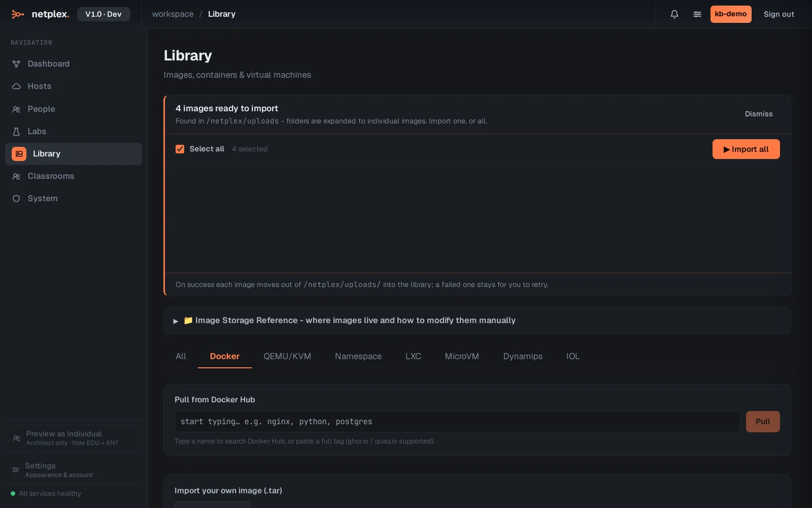Click the Select all label text
Image resolution: width=812 pixels, height=508 pixels.
pyautogui.click(x=207, y=149)
